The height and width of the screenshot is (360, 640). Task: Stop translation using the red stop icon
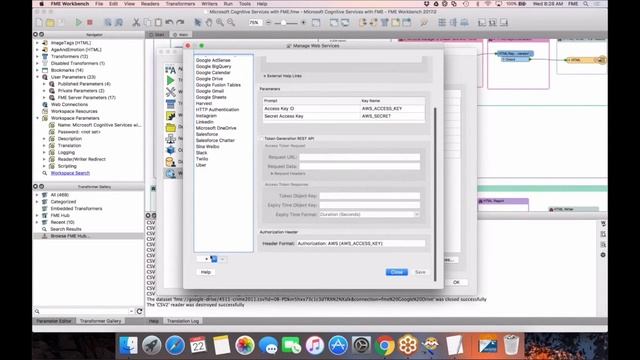pyautogui.click(x=90, y=22)
